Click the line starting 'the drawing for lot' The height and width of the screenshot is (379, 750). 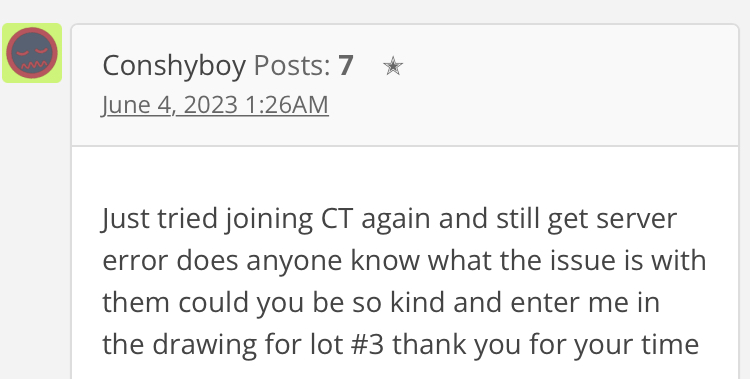click(401, 345)
